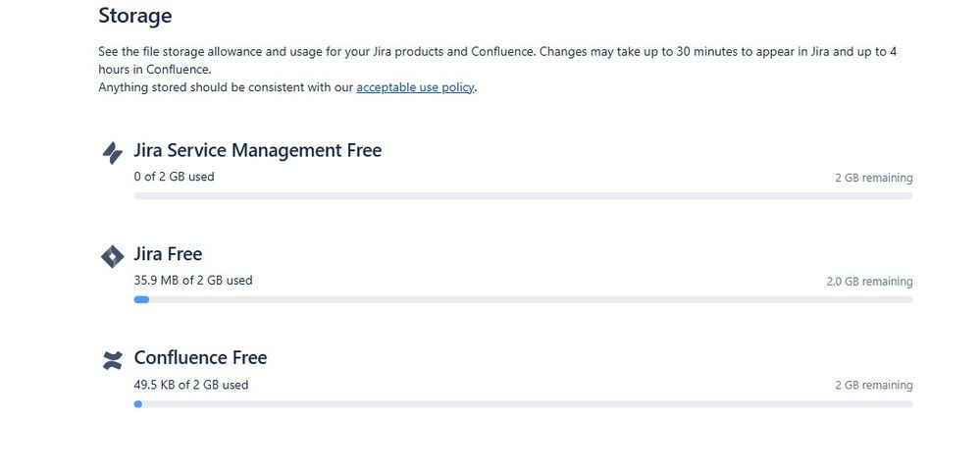The width and height of the screenshot is (980, 475).
Task: Click Jira Service Management's "2 GB remaining" text
Action: (x=873, y=178)
